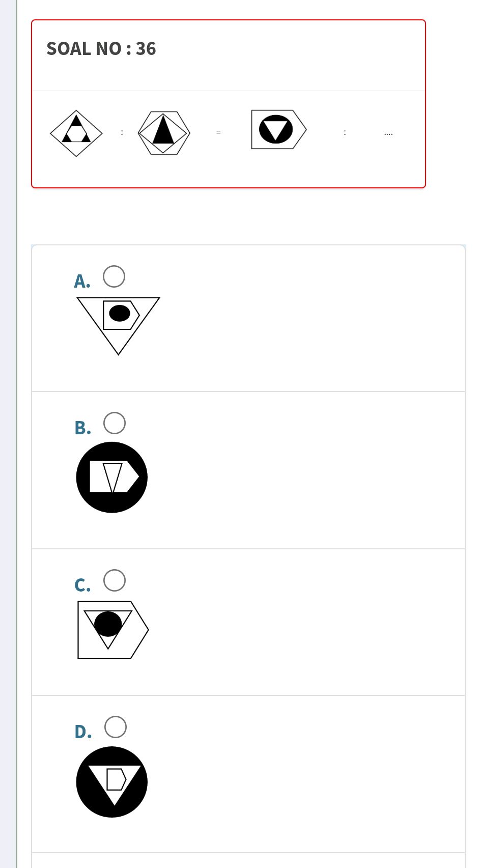The width and height of the screenshot is (479, 868).
Task: Select the diamond with triangles figure
Action: point(76,131)
